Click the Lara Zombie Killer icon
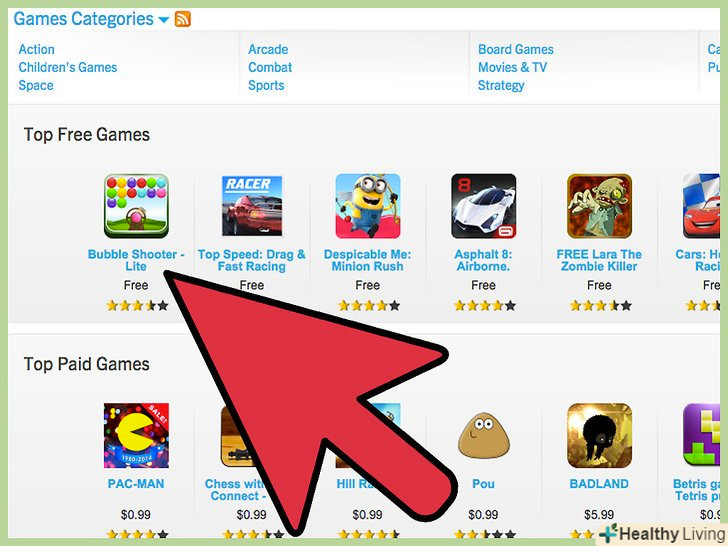The width and height of the screenshot is (728, 546). pos(599,206)
